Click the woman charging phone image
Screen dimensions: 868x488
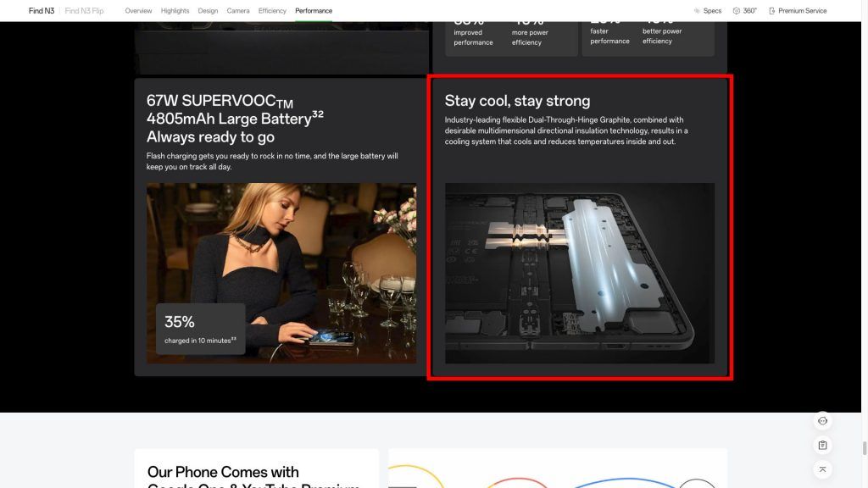[x=281, y=274]
